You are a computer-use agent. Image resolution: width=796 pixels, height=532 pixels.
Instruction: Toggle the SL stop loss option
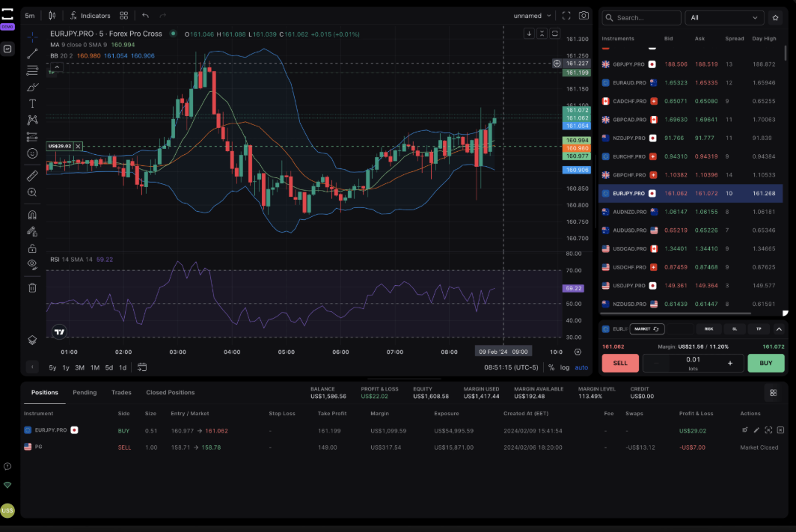click(735, 329)
